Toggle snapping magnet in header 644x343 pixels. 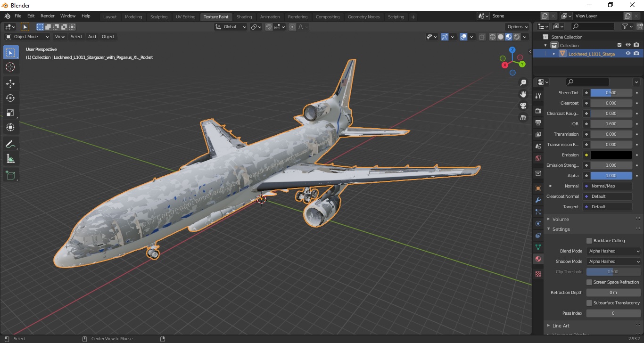click(268, 27)
